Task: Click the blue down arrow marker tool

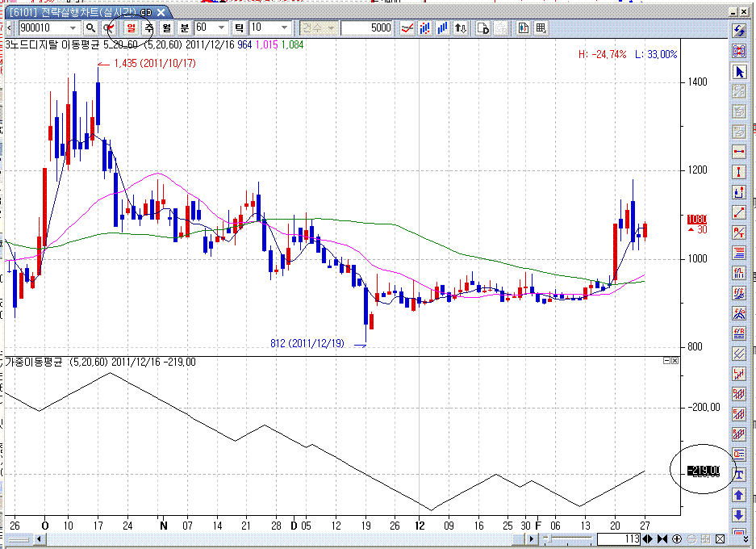Action: tap(739, 515)
